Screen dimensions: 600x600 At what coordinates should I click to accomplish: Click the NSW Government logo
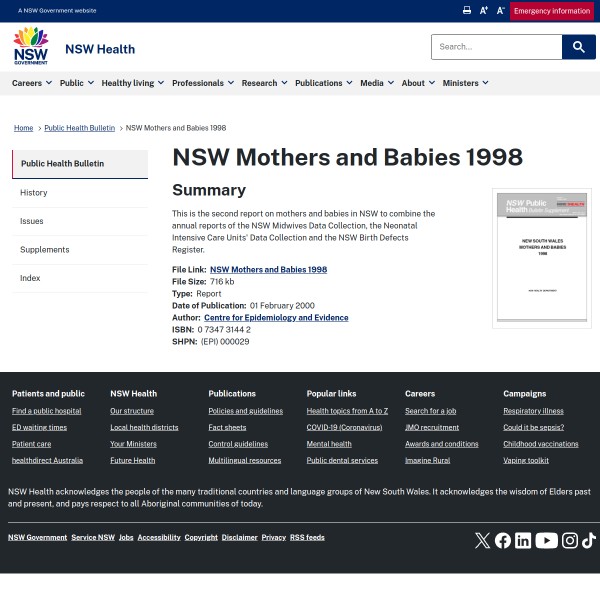pyautogui.click(x=30, y=47)
